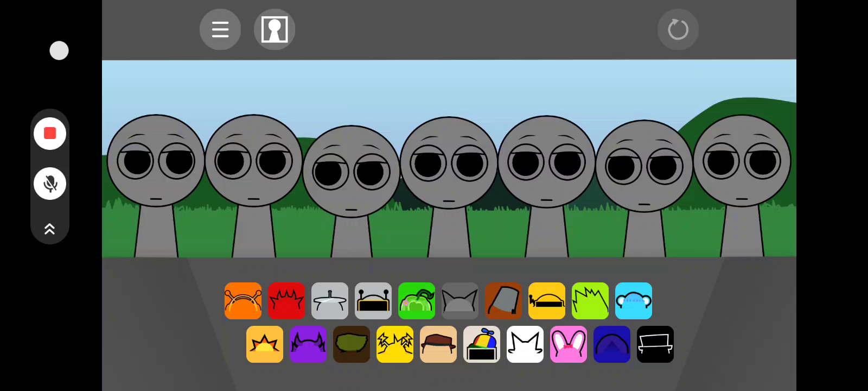The height and width of the screenshot is (391, 868).
Task: Toggle the microphone mute button
Action: pyautogui.click(x=50, y=184)
